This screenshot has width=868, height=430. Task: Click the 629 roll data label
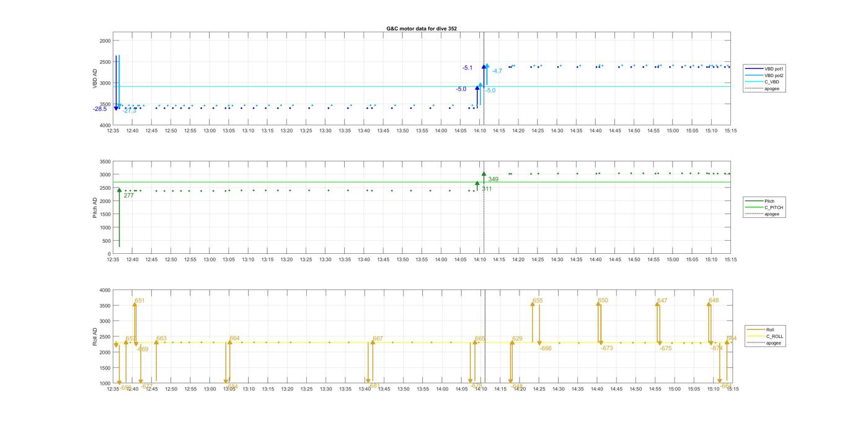coord(517,339)
